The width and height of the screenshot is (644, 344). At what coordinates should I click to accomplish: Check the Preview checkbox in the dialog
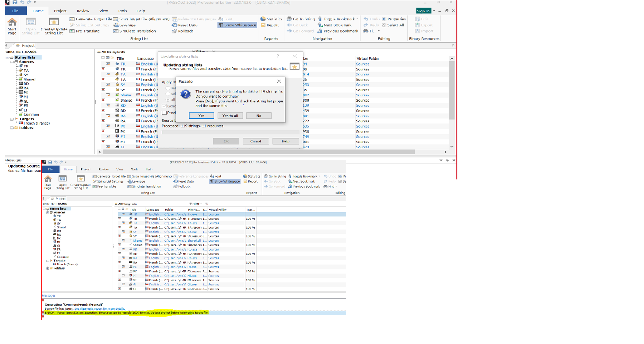click(165, 113)
